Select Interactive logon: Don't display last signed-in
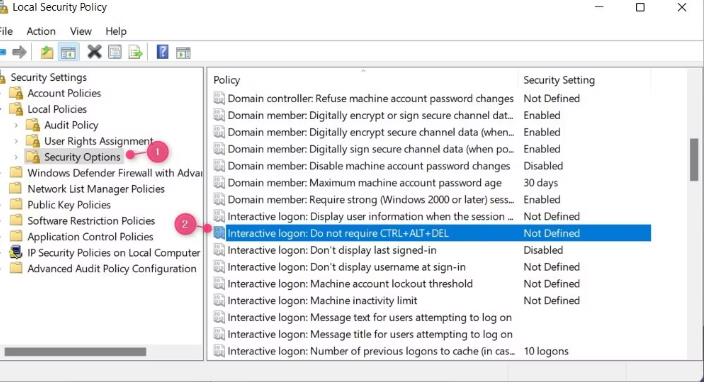Viewport: 716px width, 392px height. click(x=332, y=250)
